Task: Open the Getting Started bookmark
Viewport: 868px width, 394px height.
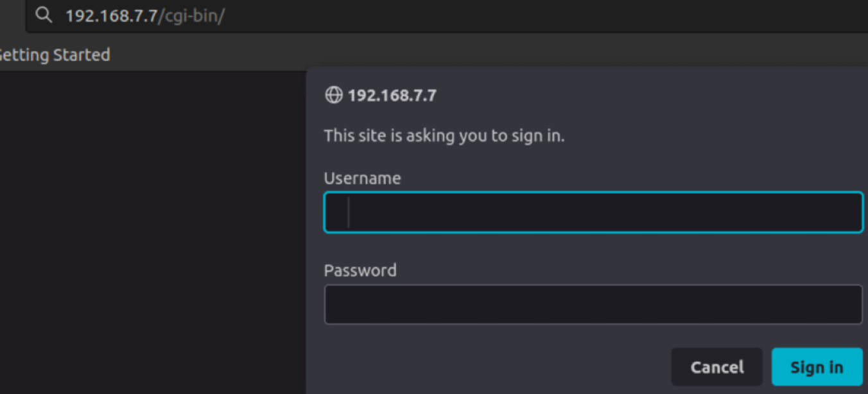Action: (54, 55)
